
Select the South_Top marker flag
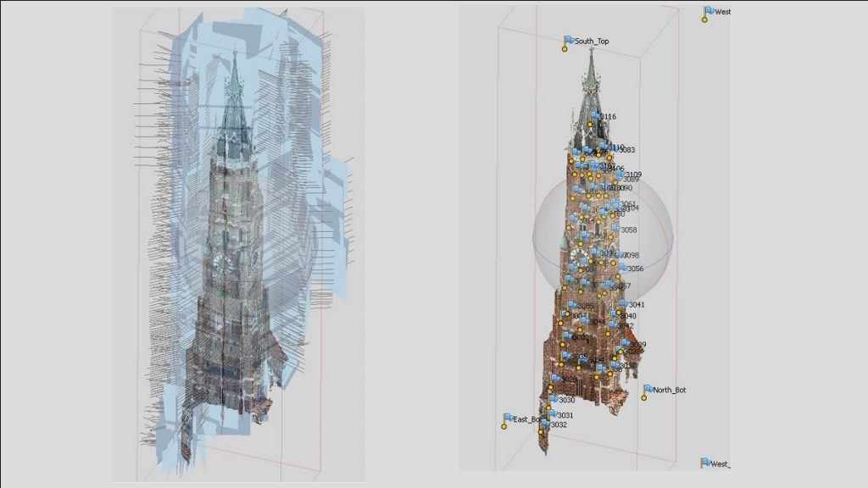(569, 40)
